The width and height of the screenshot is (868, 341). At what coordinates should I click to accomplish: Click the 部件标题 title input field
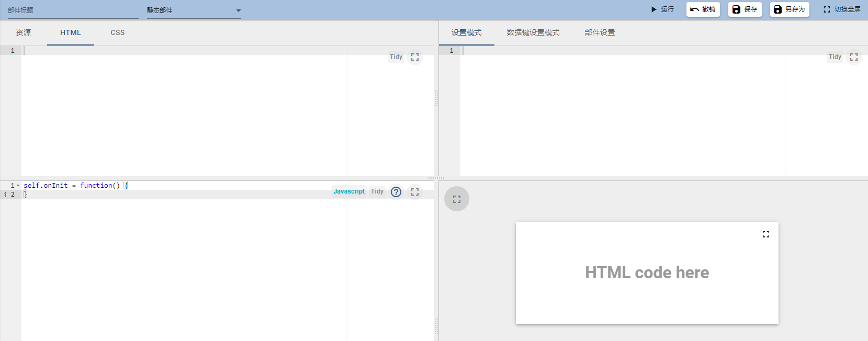[73, 10]
